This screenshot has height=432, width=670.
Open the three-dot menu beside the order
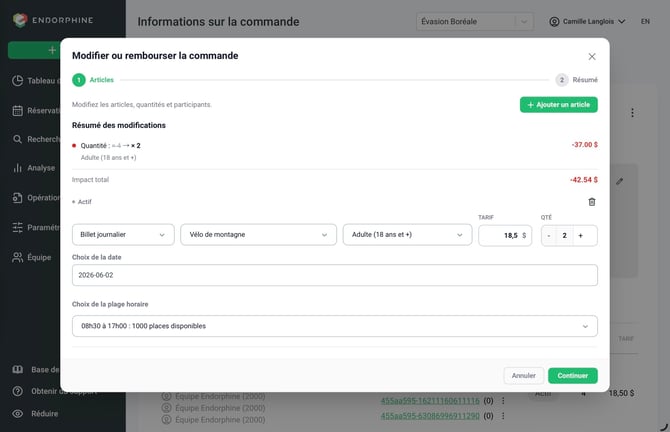pyautogui.click(x=632, y=113)
